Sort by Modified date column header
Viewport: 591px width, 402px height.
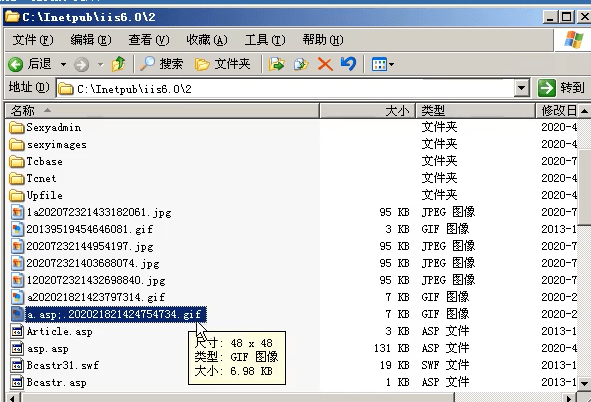tap(557, 111)
